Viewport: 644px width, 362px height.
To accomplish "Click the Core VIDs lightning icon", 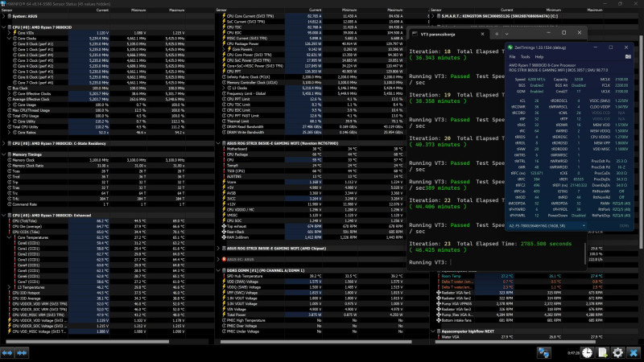I will [14, 33].
